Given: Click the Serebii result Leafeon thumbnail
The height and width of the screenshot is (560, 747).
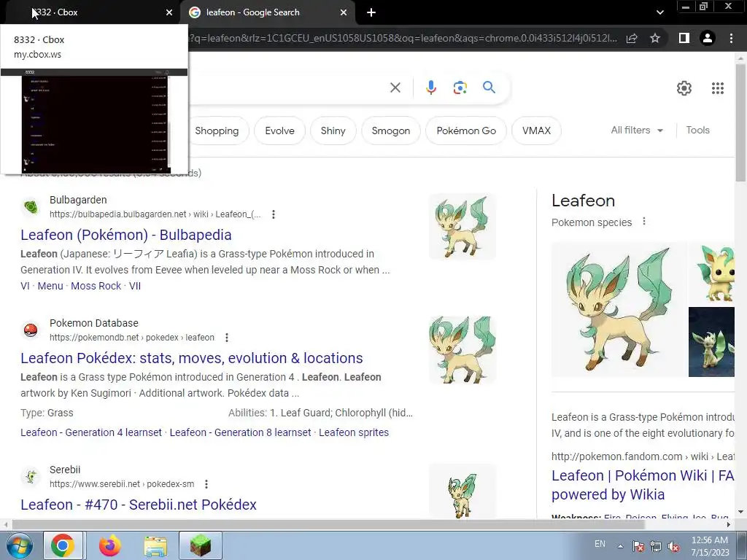Looking at the screenshot, I should coord(462,491).
